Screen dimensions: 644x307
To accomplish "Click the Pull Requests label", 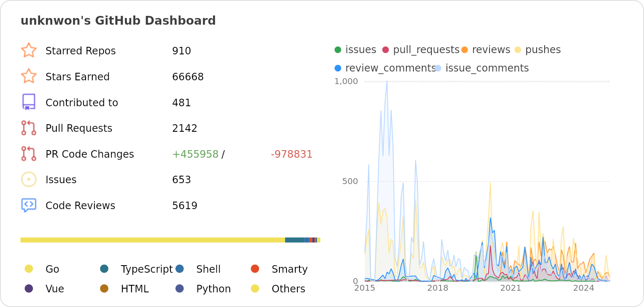I will 79,128.
